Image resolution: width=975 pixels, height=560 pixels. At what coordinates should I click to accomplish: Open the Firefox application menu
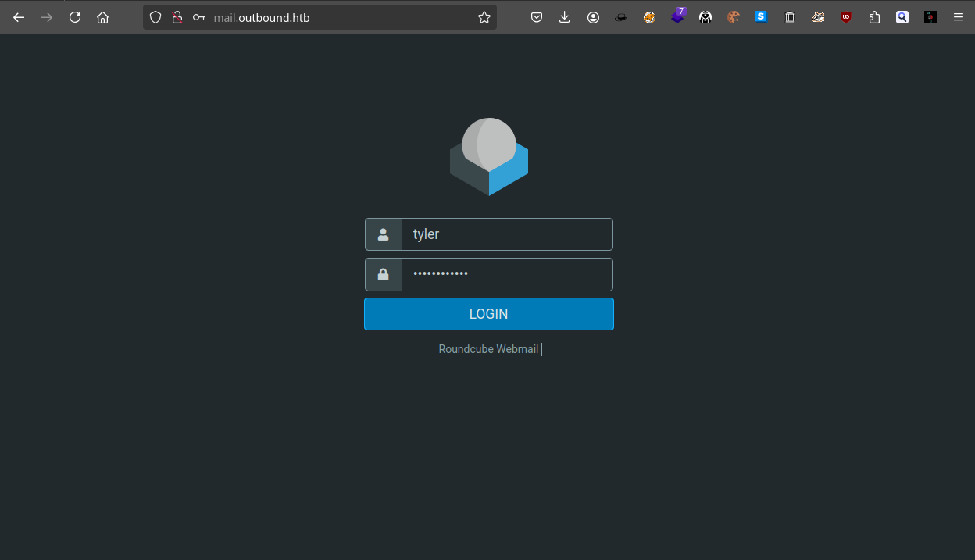[x=959, y=17]
